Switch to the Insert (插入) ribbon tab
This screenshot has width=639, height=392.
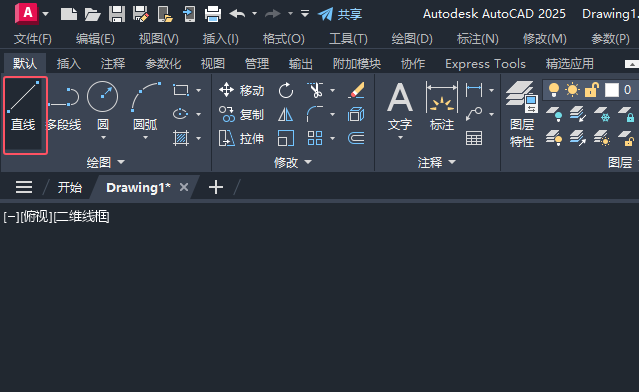(68, 64)
